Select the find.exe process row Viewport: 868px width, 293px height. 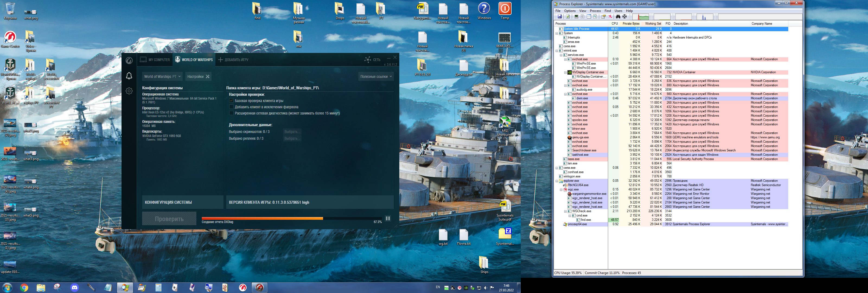click(x=671, y=220)
